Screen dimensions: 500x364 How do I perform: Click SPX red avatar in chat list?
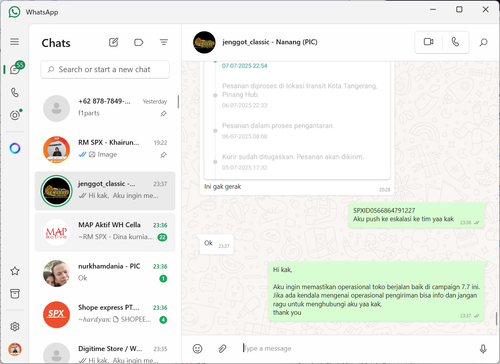click(56, 315)
